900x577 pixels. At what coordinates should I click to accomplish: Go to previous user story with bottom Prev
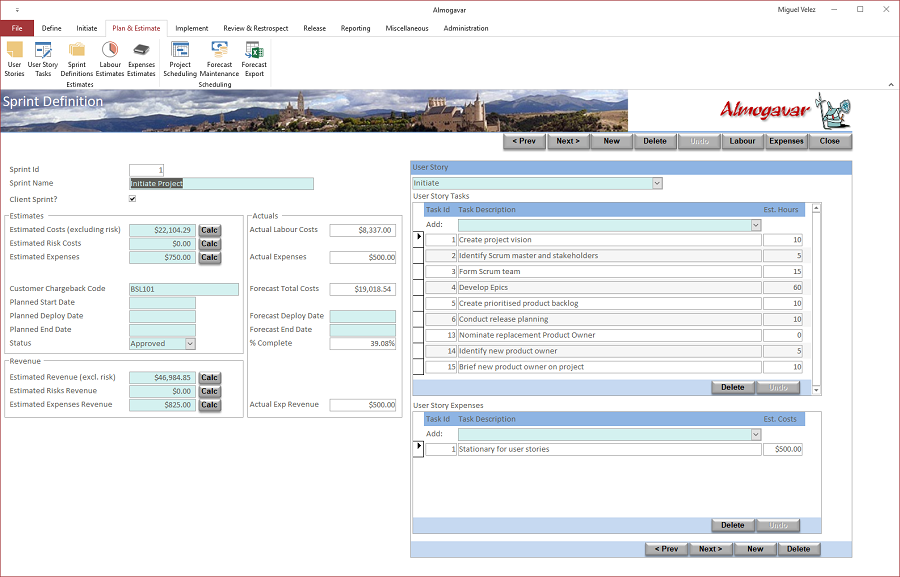[x=666, y=549]
